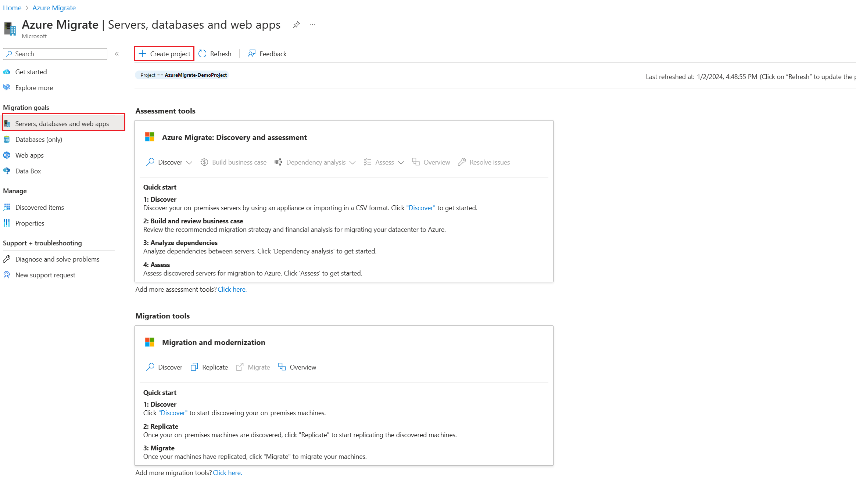Screen dimensions: 856x504
Task: Click 'Click here' to add assessment tools
Action: (232, 289)
